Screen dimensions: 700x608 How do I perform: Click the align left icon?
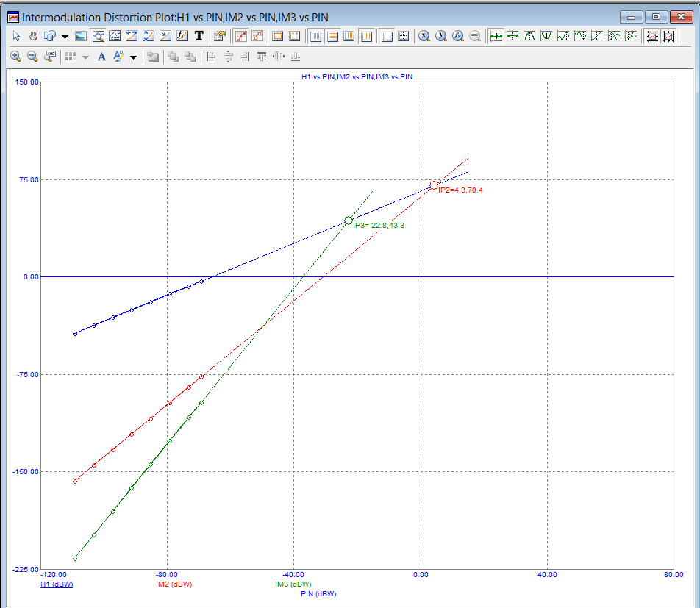[211, 57]
